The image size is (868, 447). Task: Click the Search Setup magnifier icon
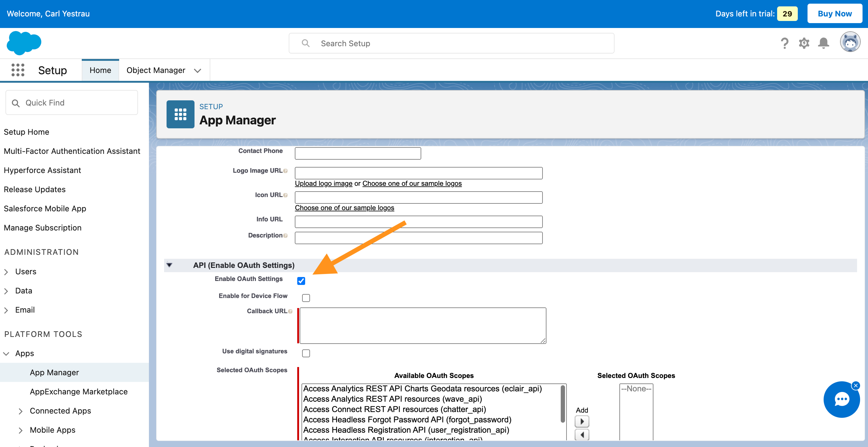(x=306, y=43)
